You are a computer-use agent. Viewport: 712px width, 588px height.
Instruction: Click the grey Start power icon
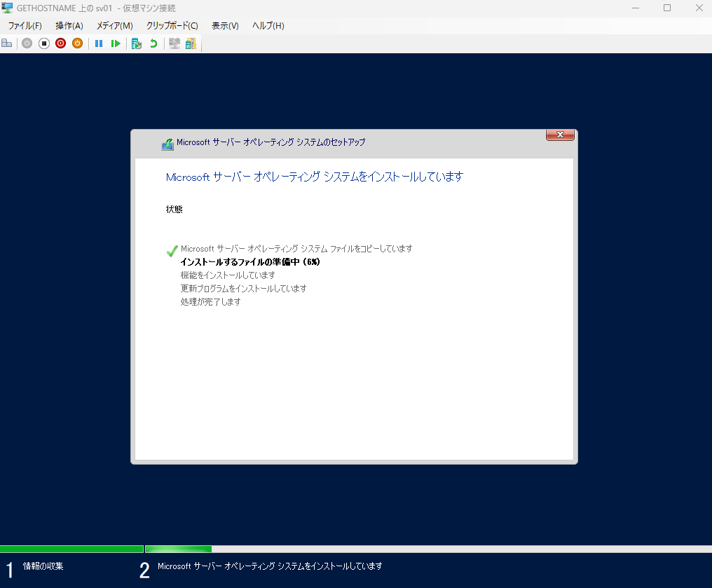point(27,43)
